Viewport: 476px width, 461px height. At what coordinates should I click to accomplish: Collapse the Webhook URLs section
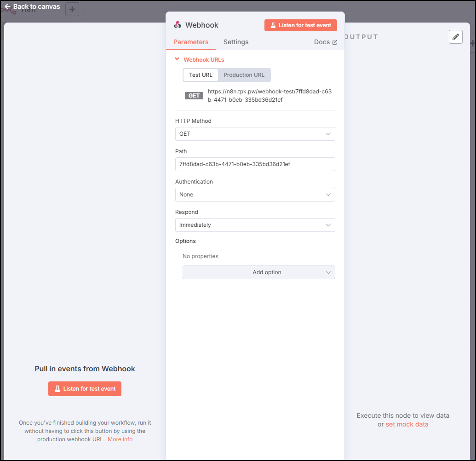[x=177, y=59]
